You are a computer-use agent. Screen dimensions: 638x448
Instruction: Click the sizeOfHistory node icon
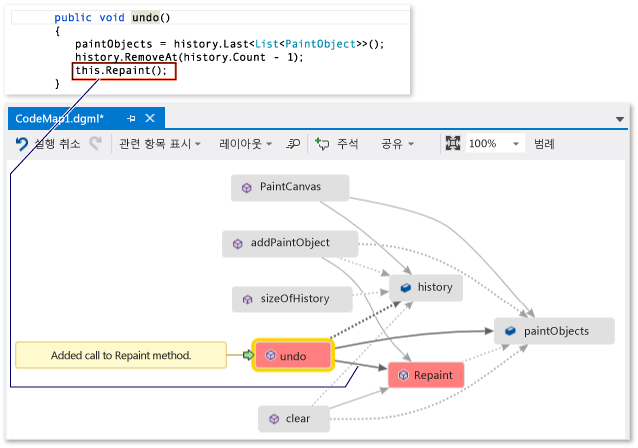[247, 299]
